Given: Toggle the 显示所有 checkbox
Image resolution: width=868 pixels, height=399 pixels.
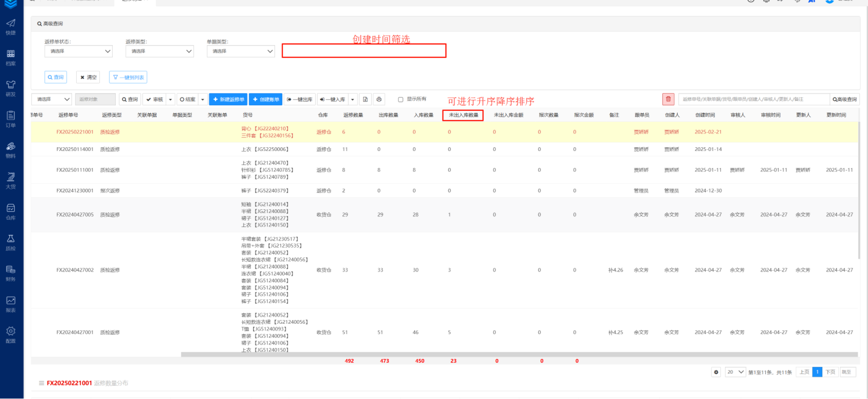Looking at the screenshot, I should click(400, 99).
